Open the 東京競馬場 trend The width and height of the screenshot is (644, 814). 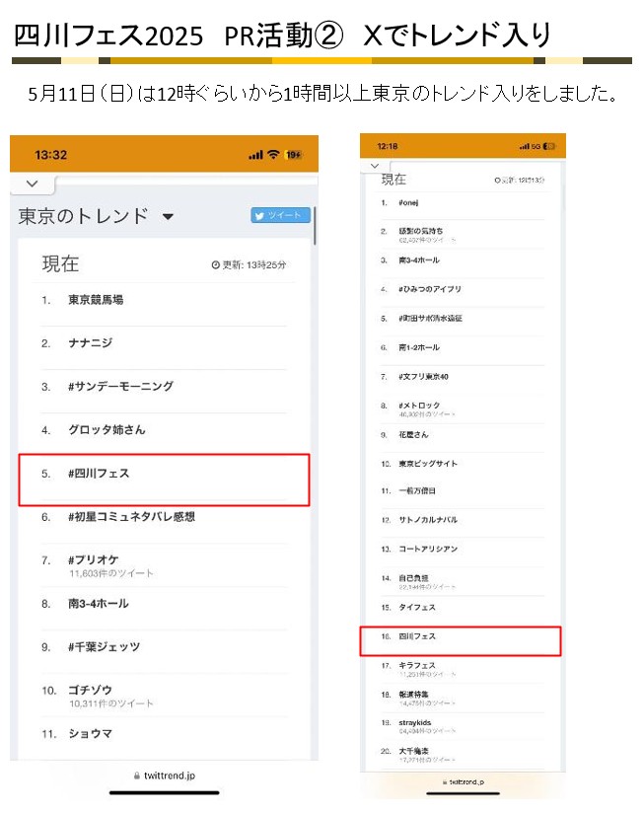pos(96,300)
